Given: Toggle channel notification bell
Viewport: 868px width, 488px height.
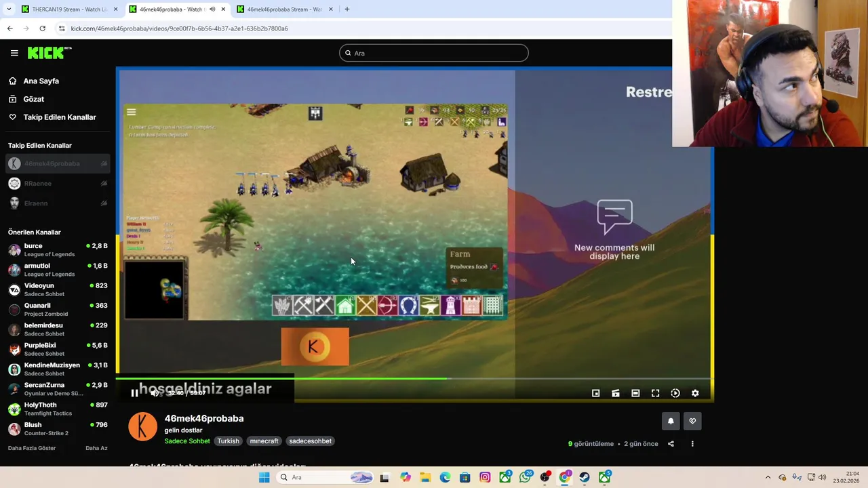Looking at the screenshot, I should [671, 421].
